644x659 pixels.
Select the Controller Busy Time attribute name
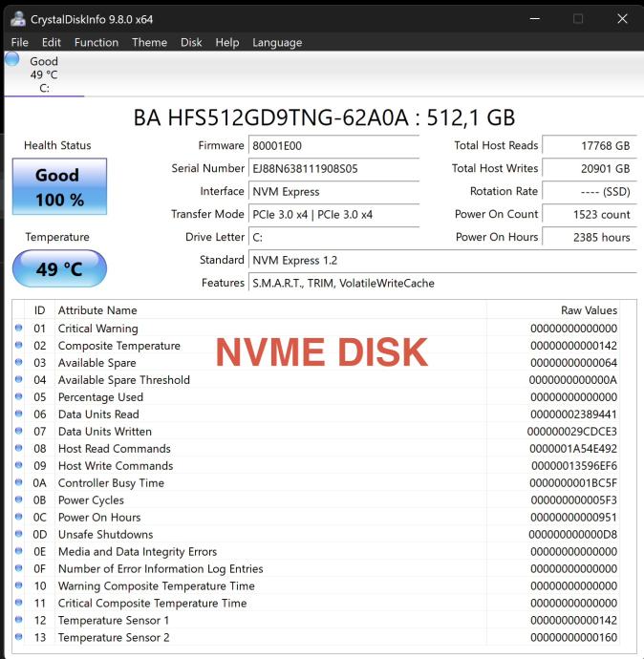pyautogui.click(x=111, y=483)
